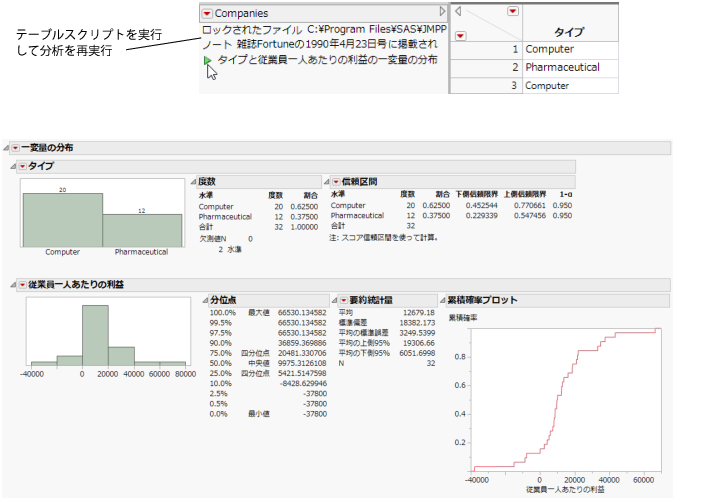Open red triangle menu for 分位点
Viewport: 706px width, 503px height.
205,300
